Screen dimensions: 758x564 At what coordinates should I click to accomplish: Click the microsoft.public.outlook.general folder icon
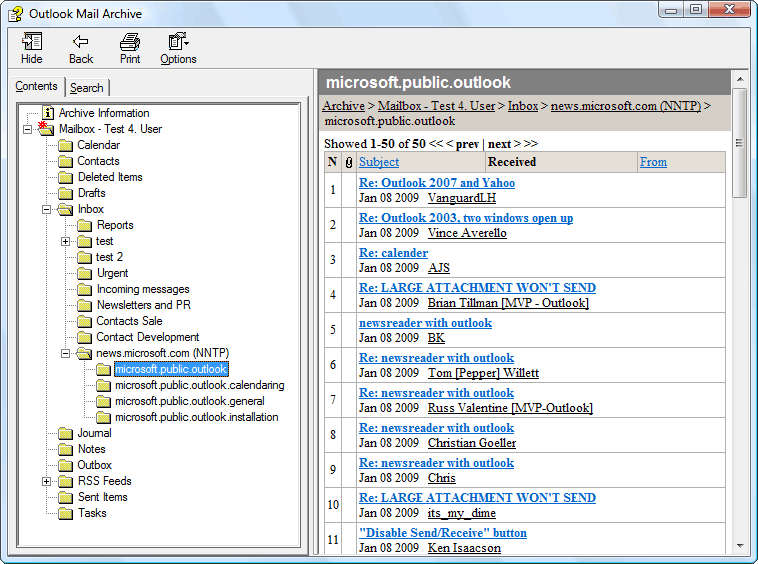[103, 402]
